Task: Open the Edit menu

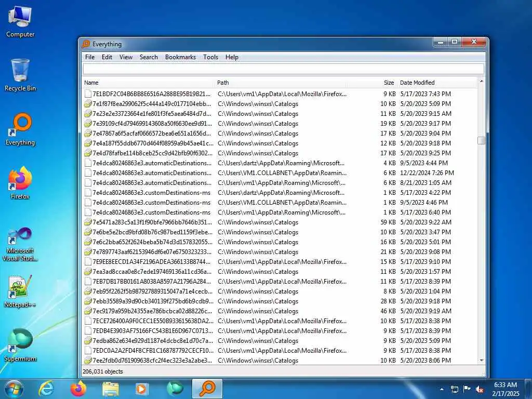Action: coord(107,57)
